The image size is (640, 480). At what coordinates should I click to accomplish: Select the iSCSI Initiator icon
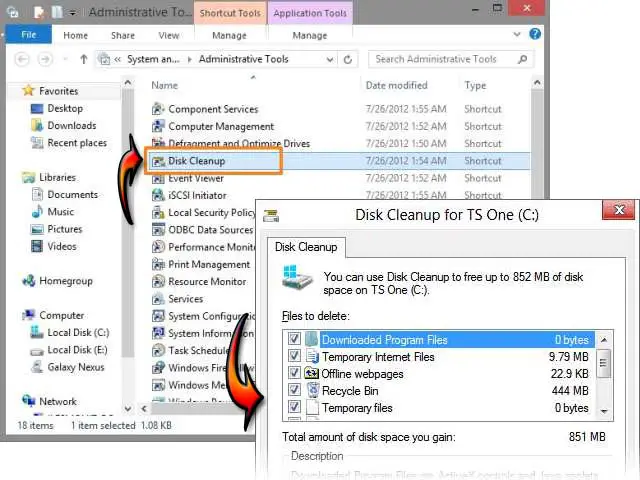(x=158, y=196)
